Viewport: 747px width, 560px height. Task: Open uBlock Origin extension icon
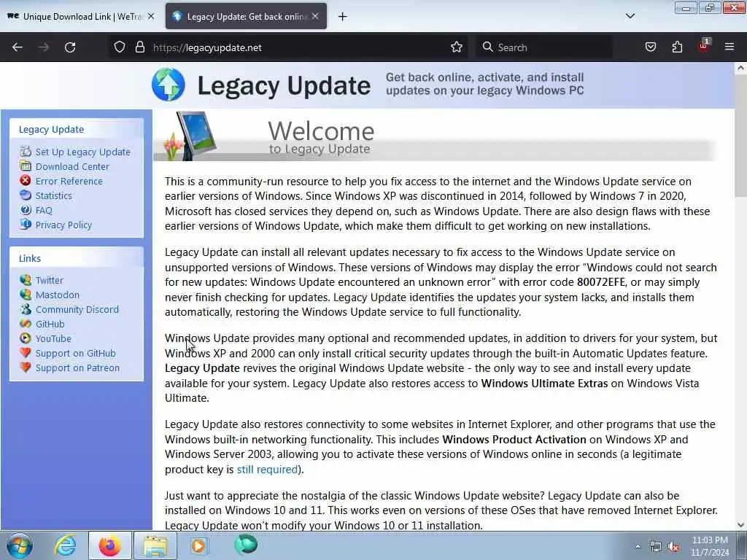(x=704, y=46)
